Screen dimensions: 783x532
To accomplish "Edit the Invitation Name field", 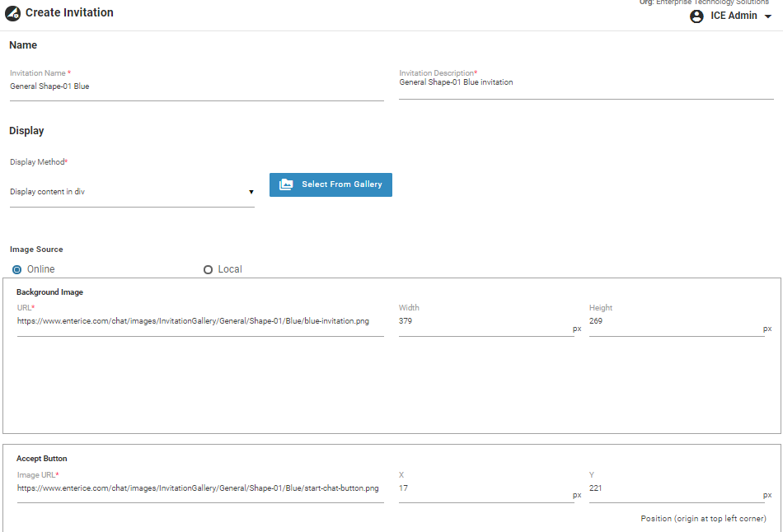I will pos(196,86).
